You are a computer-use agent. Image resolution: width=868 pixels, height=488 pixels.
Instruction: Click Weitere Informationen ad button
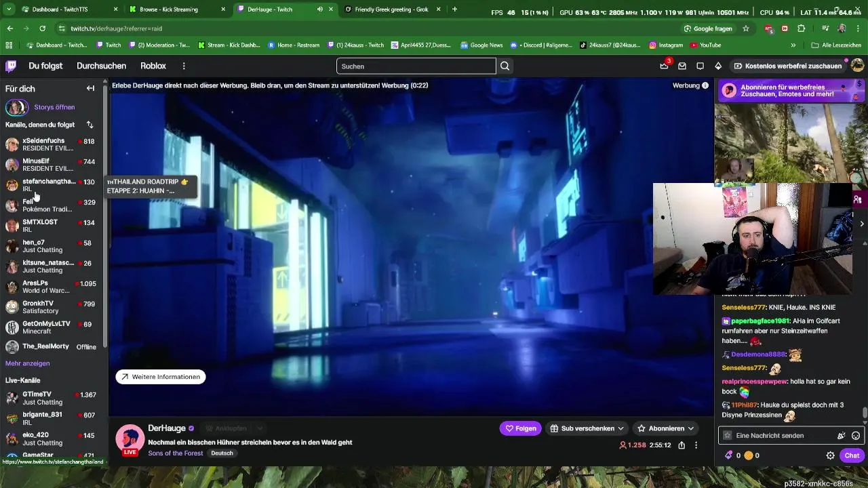[160, 377]
